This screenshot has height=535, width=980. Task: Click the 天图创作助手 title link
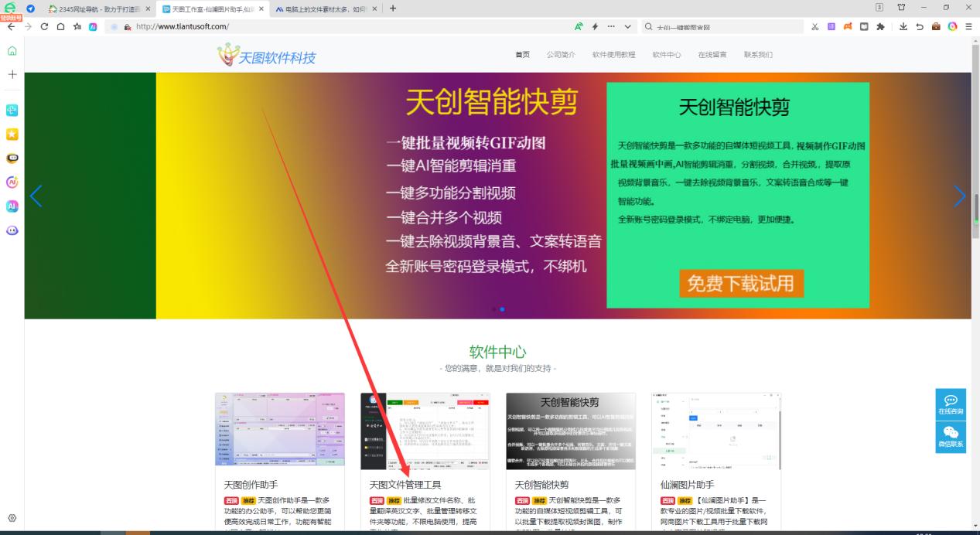[251, 485]
